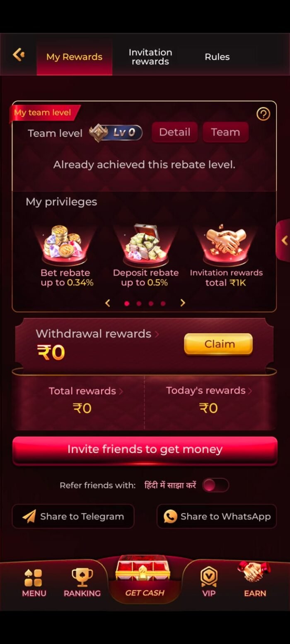Viewport: 290px width, 644px height.
Task: Switch to the Rules tab
Action: [217, 57]
